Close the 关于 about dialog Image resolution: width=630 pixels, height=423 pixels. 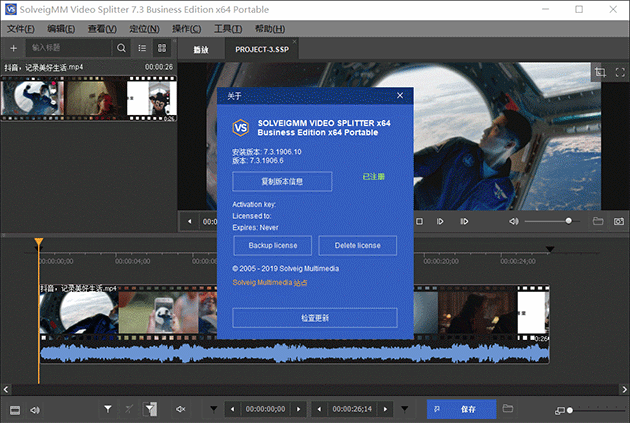(x=400, y=96)
